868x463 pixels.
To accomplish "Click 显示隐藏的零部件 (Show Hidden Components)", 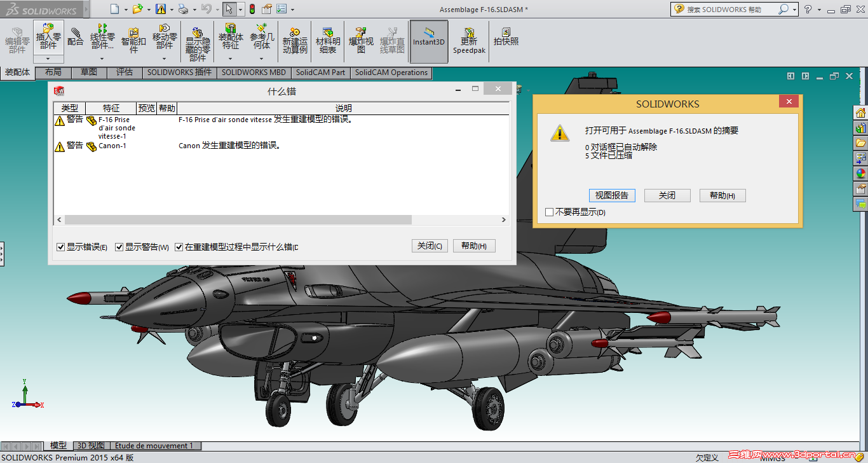I will [x=198, y=43].
